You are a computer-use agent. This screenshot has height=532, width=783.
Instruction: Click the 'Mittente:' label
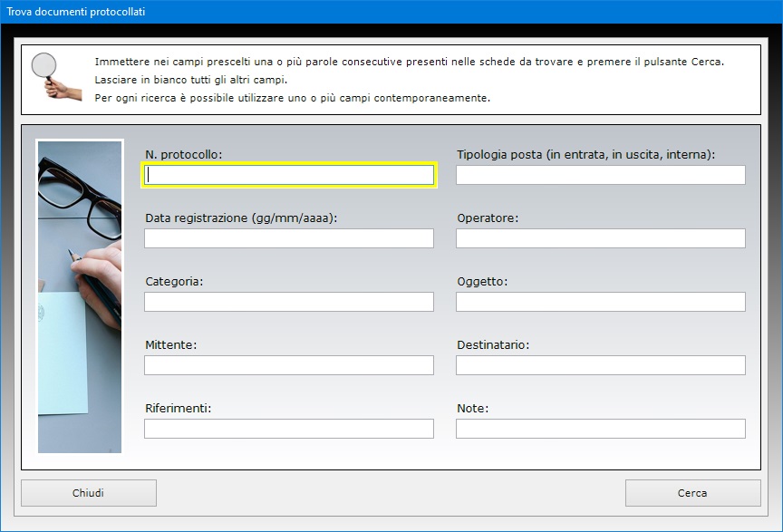click(170, 344)
